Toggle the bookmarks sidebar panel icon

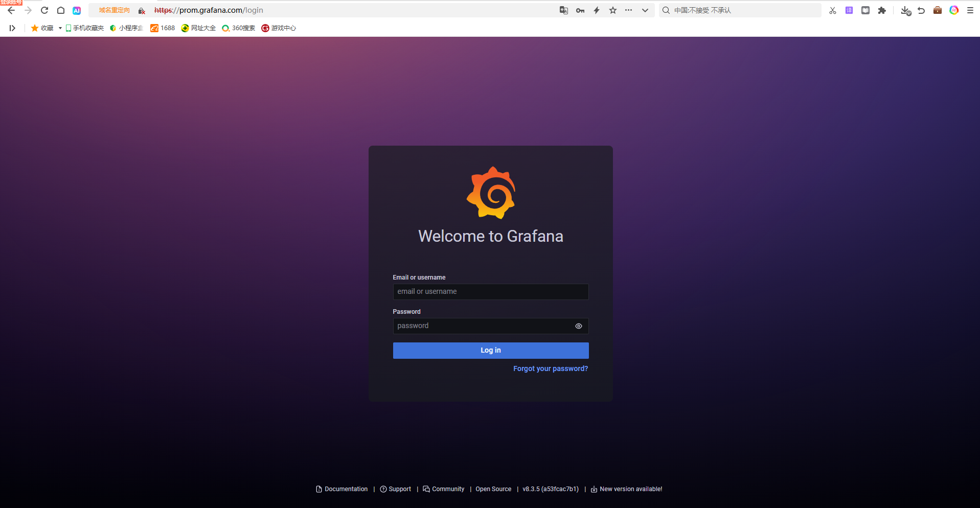pyautogui.click(x=12, y=28)
